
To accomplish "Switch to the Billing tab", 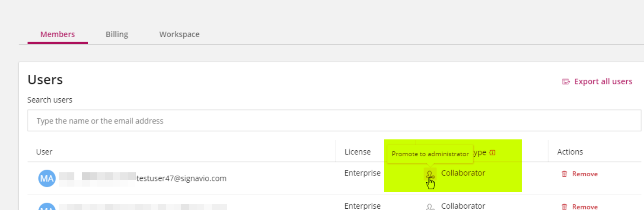I will tap(117, 34).
